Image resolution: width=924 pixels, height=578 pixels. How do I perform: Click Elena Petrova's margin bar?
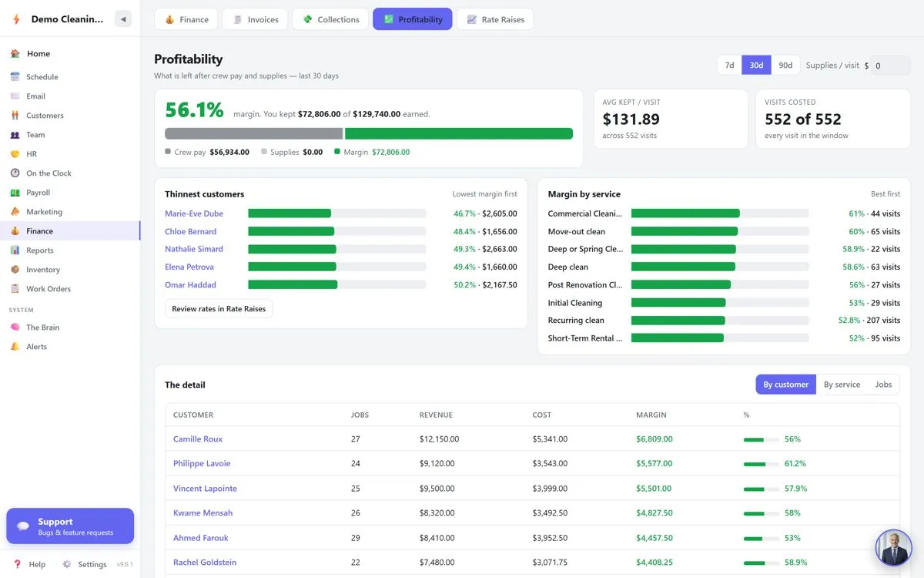(x=336, y=267)
